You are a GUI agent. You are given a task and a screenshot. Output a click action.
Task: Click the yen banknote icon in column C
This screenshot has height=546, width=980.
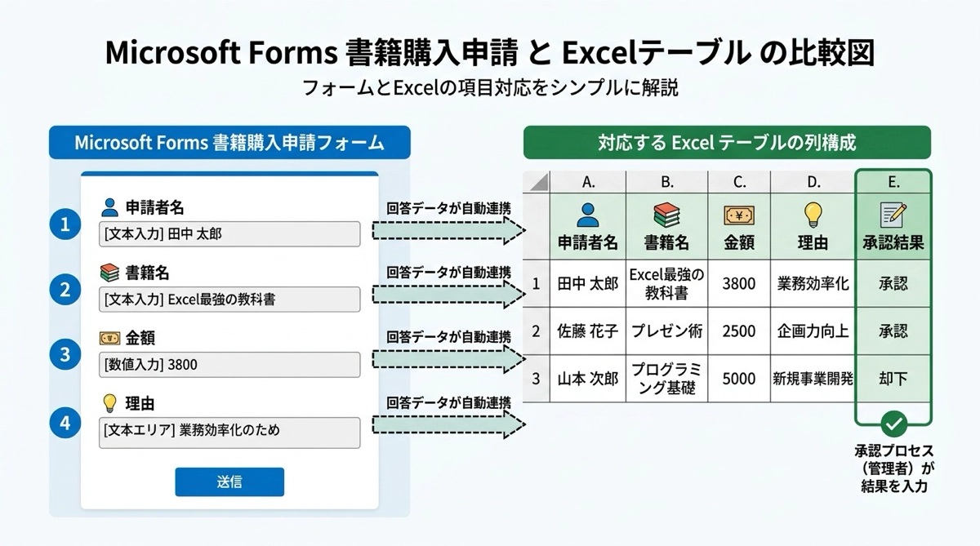pyautogui.click(x=738, y=215)
